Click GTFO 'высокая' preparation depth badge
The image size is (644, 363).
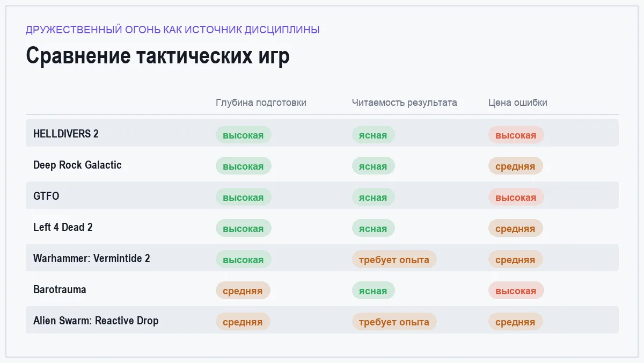[244, 197]
